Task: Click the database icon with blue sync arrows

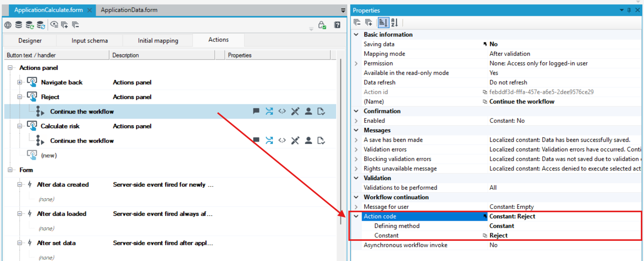Action: [41, 25]
